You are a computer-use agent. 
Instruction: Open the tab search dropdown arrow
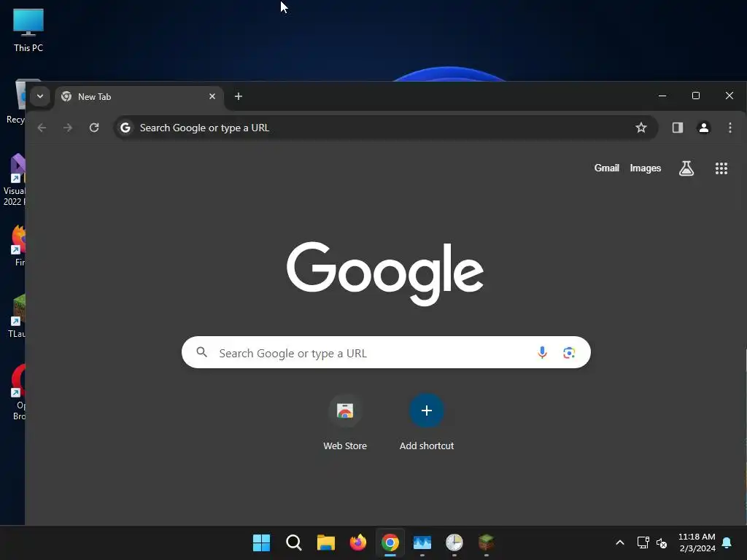pyautogui.click(x=40, y=97)
